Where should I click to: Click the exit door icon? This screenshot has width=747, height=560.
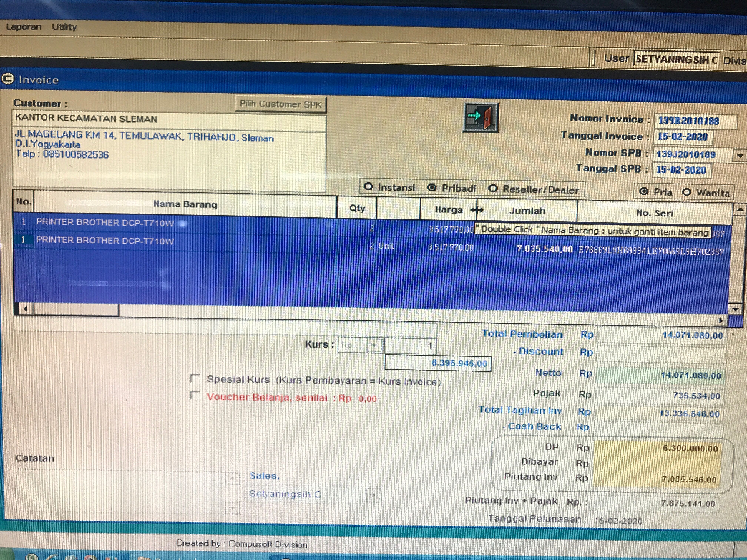(x=481, y=117)
